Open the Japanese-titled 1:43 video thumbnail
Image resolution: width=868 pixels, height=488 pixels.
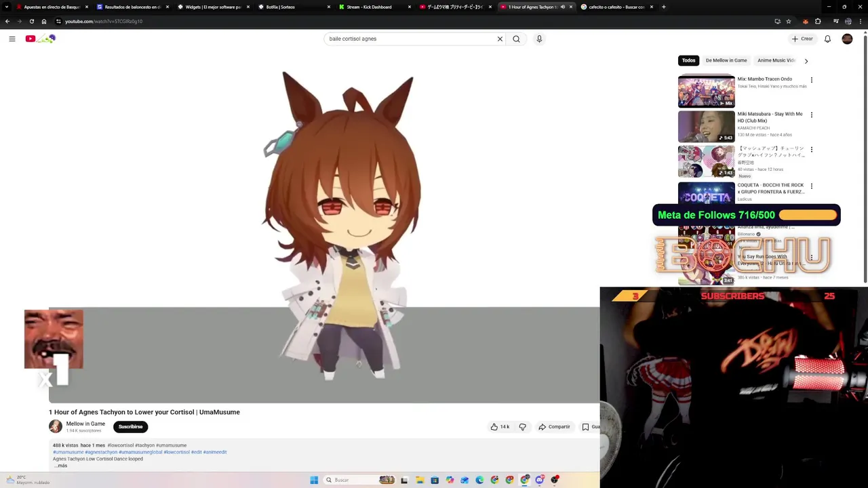pyautogui.click(x=706, y=161)
